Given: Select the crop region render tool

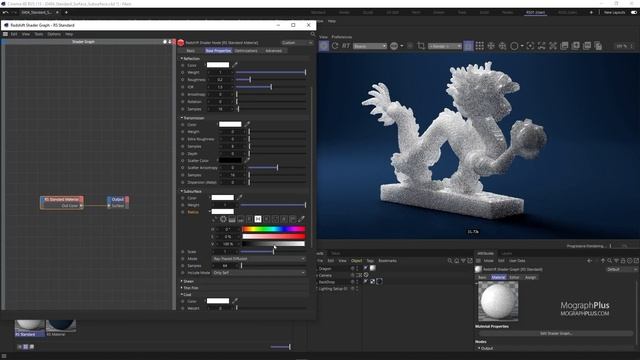Looking at the screenshot, I should pos(421,46).
